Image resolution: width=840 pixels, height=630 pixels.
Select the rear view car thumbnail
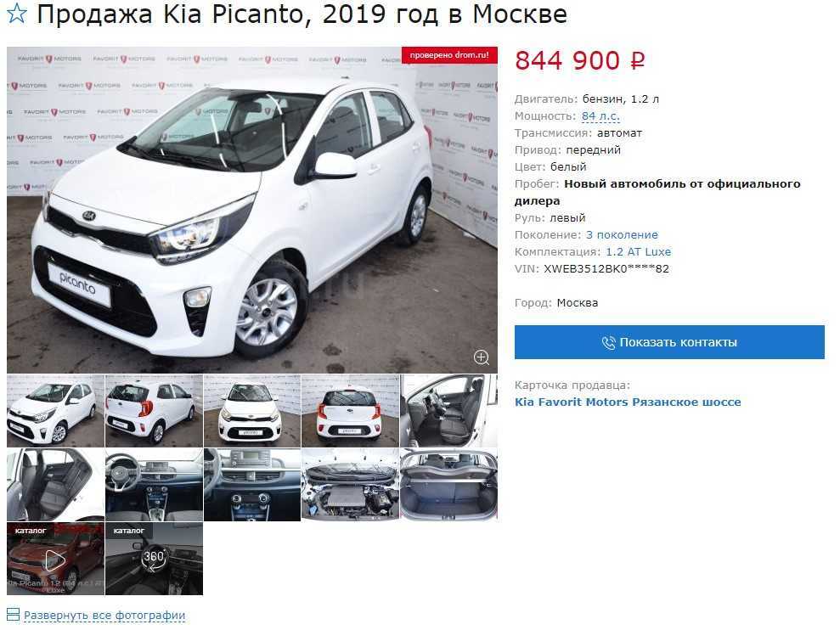pos(351,411)
